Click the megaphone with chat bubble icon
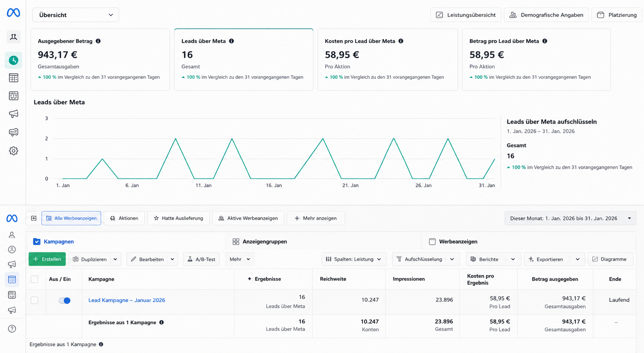Screen dimensions: 644x353 (13, 132)
